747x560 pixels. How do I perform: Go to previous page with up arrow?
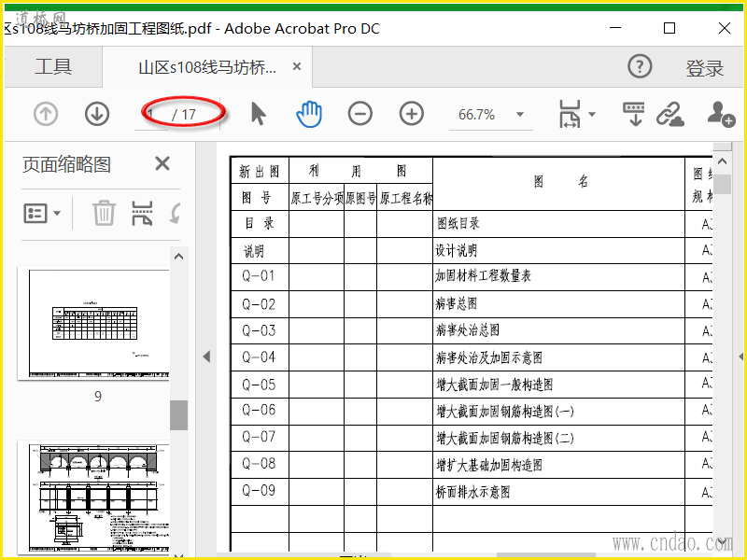tap(46, 114)
